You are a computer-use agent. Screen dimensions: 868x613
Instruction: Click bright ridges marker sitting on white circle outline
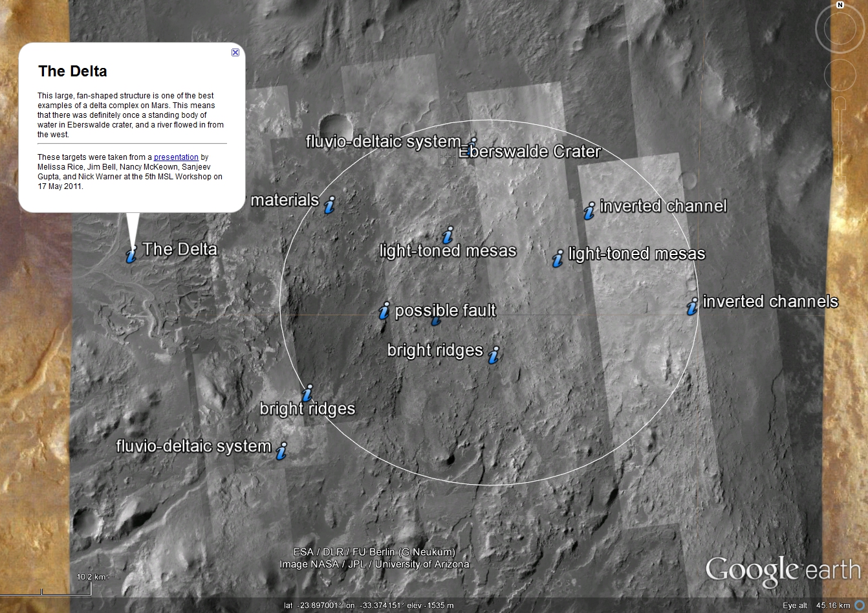pyautogui.click(x=308, y=393)
